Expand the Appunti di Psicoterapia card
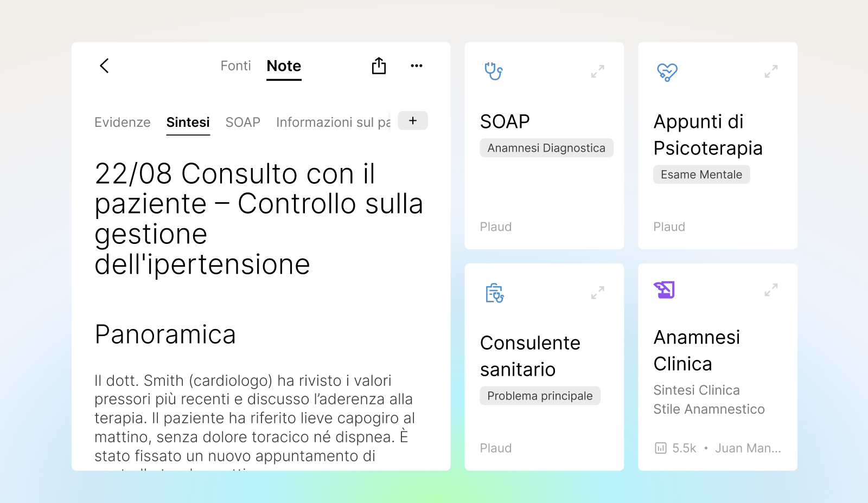Image resolution: width=868 pixels, height=503 pixels. coord(771,72)
